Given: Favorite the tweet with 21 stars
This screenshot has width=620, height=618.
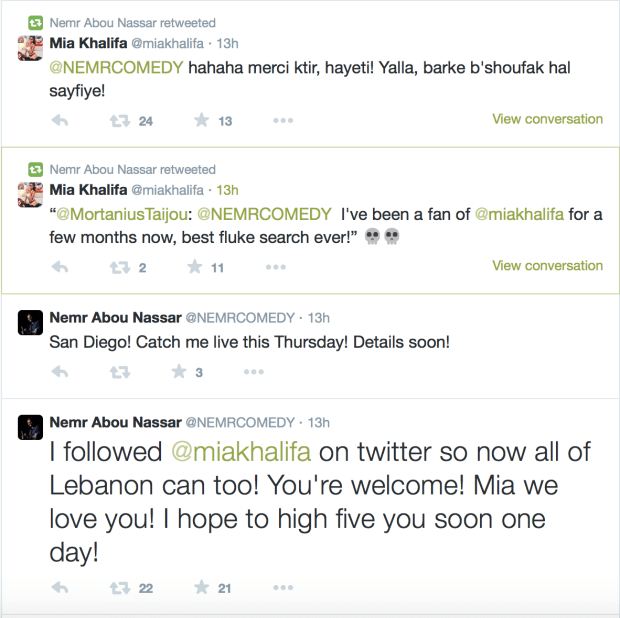Looking at the screenshot, I should click(201, 588).
